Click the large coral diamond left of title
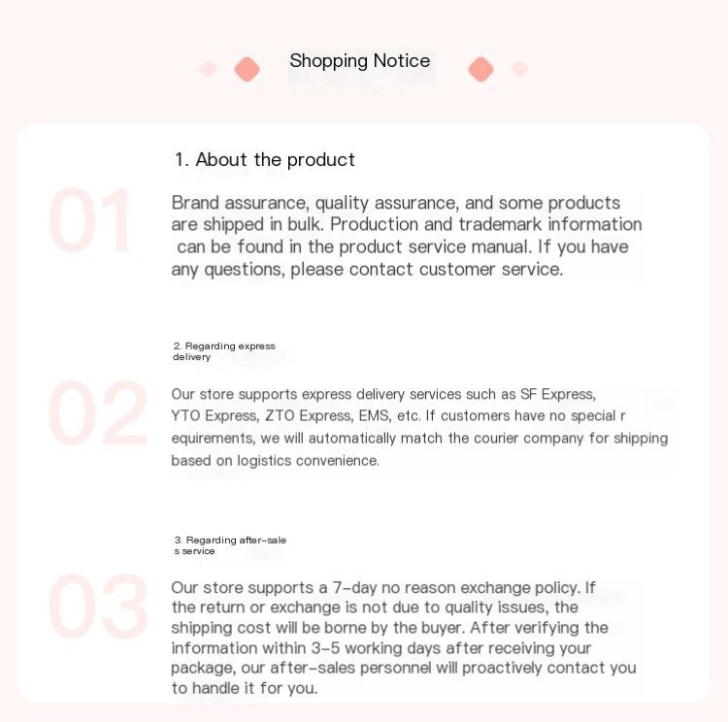The width and height of the screenshot is (728, 722). (247, 69)
